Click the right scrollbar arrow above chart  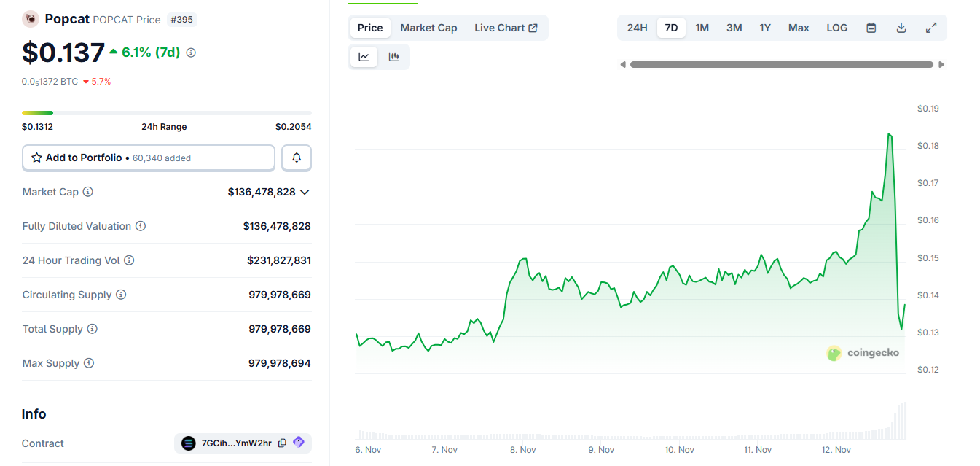[x=941, y=65]
